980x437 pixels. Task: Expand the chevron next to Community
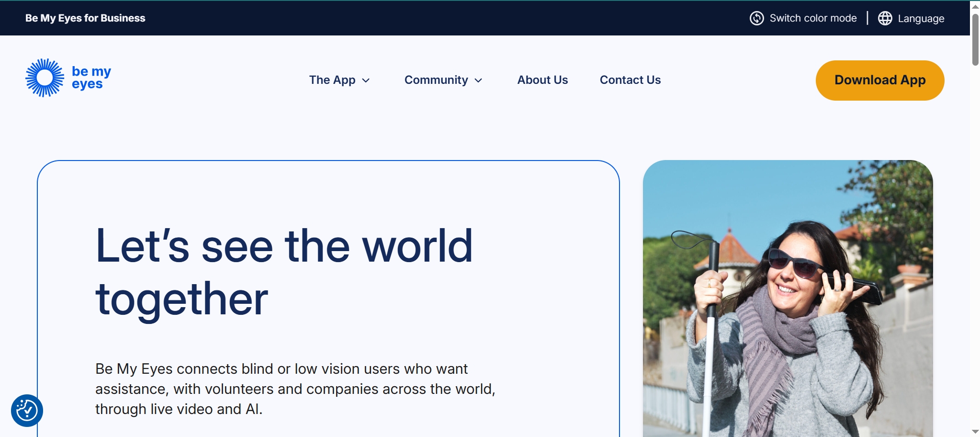tap(478, 80)
